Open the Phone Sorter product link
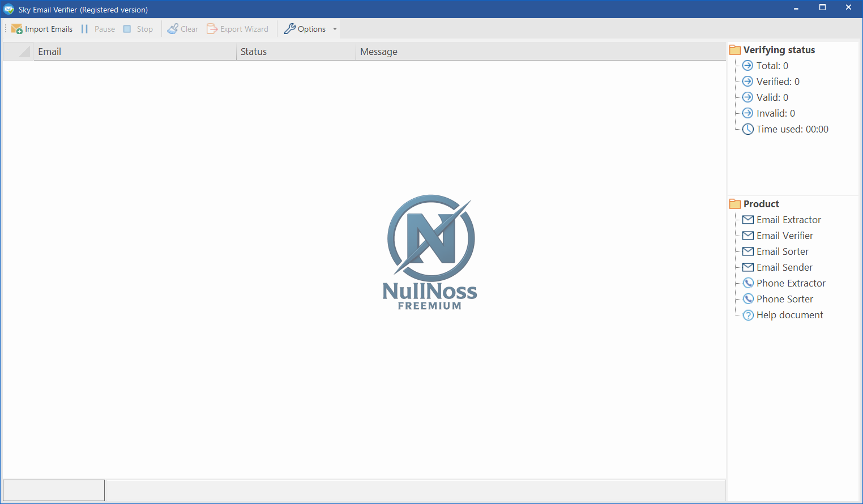Viewport: 863px width, 504px height. tap(785, 299)
